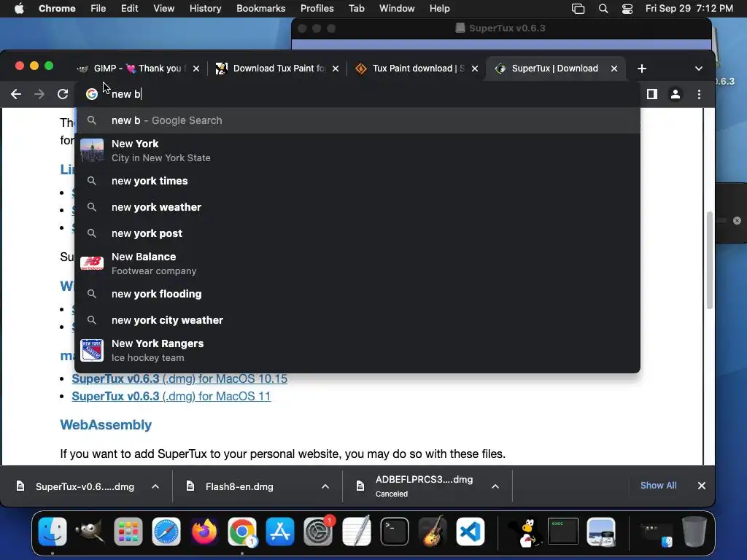Select 'new york flooding' suggestion

click(x=357, y=294)
